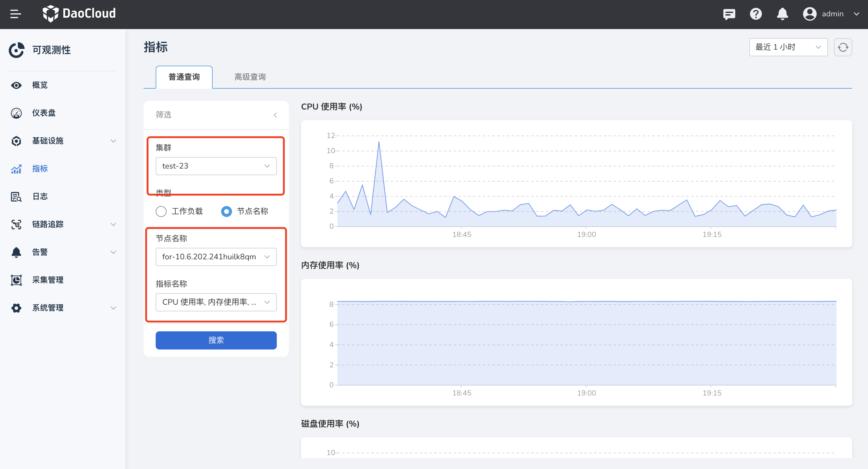Open the 指标名称 metrics dropdown

[216, 302]
